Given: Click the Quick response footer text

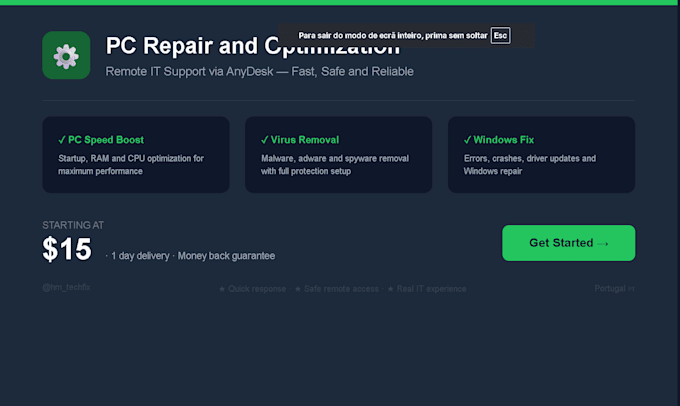Looking at the screenshot, I should click(x=257, y=289).
